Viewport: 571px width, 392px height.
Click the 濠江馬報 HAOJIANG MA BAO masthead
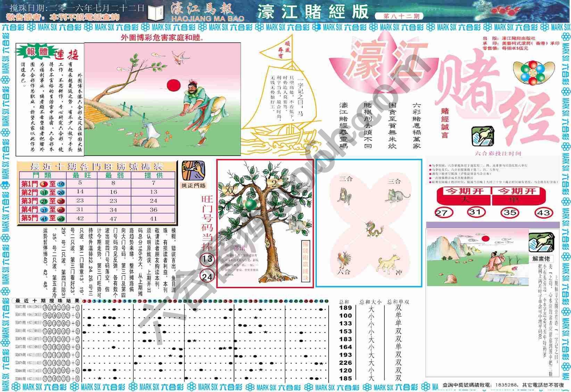(x=207, y=13)
